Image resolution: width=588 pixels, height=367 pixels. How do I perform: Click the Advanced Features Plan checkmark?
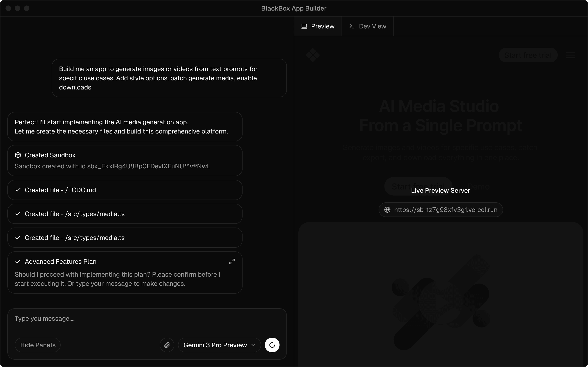(x=18, y=261)
